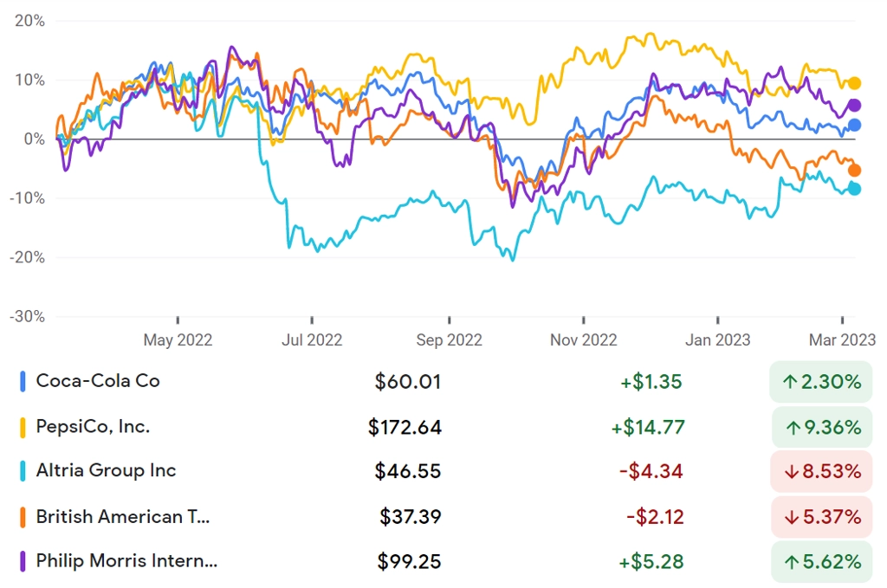Select the British American T... listing
The height and width of the screenshot is (588, 887).
click(x=444, y=517)
